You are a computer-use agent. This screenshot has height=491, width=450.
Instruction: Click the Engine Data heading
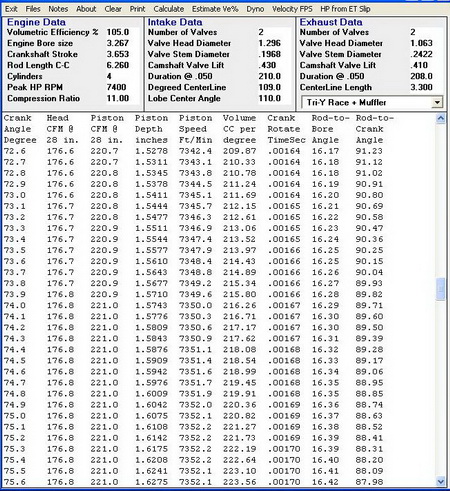36,22
